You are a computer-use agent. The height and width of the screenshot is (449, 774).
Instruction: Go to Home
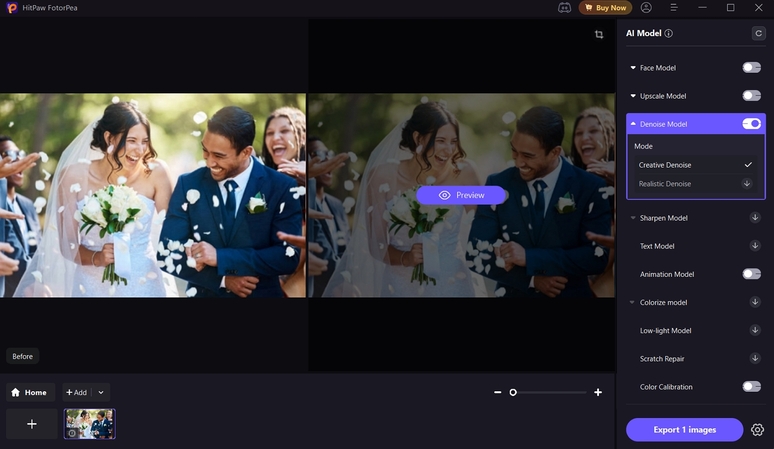[30, 392]
